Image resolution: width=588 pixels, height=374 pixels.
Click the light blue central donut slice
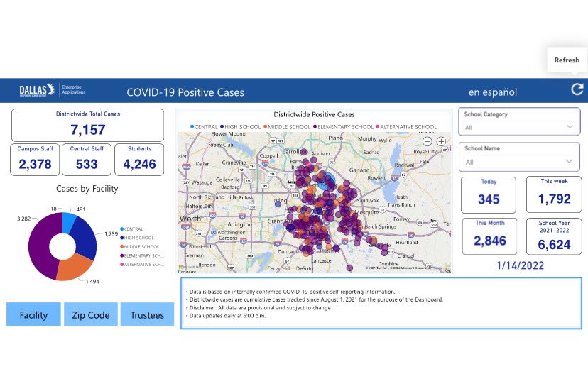point(68,222)
